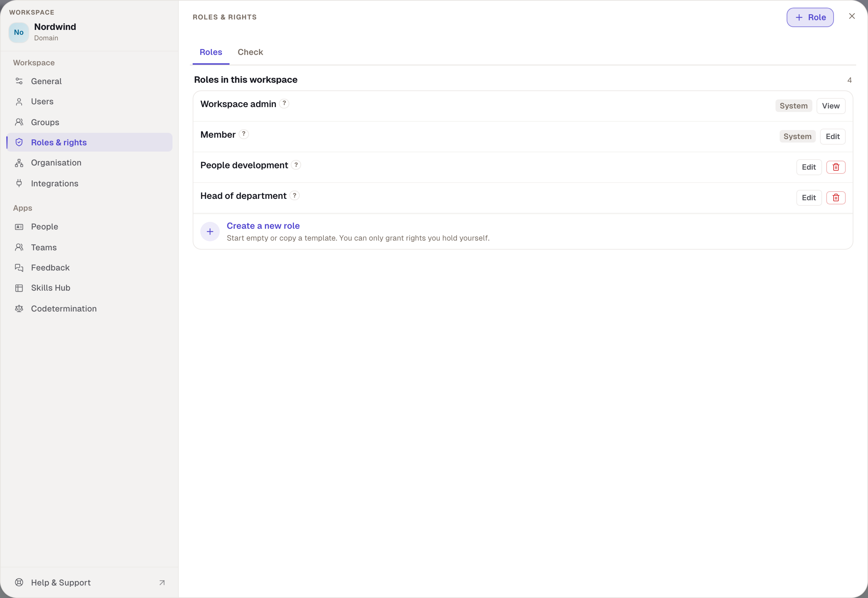Edit the Head of department role

[809, 198]
